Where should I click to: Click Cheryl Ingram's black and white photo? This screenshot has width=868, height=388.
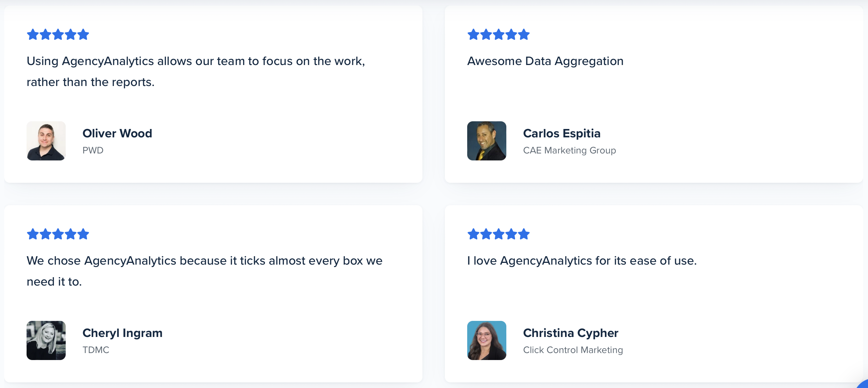(x=46, y=340)
